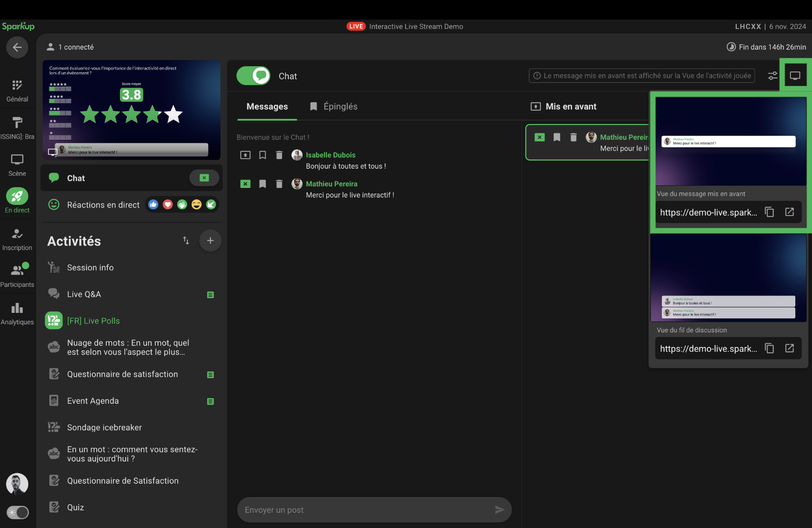This screenshot has height=528, width=812.
Task: Copy the highlighted message view URL
Action: [x=769, y=212]
